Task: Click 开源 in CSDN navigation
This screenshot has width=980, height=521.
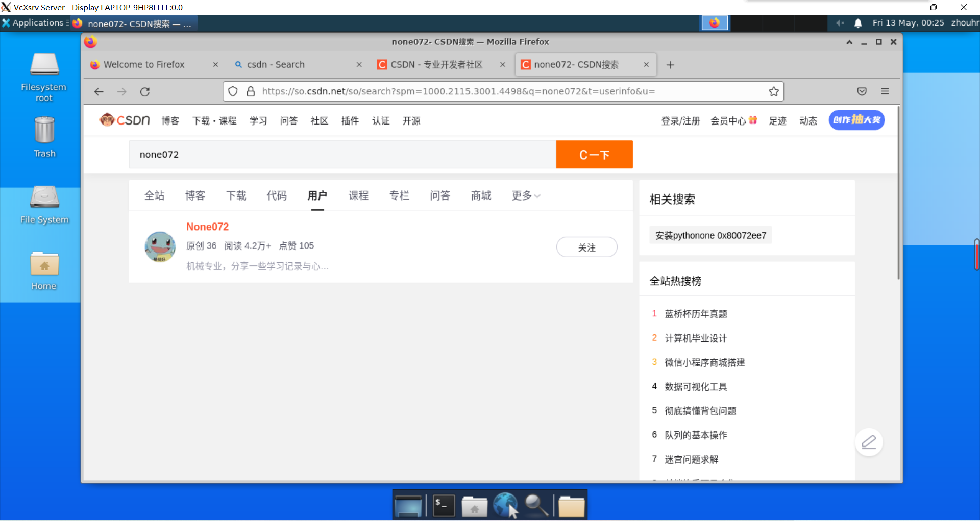Action: (x=411, y=121)
